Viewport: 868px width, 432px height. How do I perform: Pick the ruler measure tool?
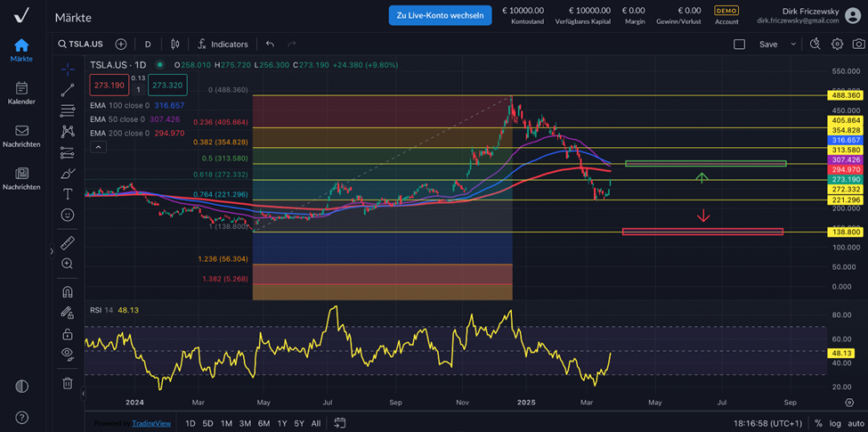coord(68,243)
